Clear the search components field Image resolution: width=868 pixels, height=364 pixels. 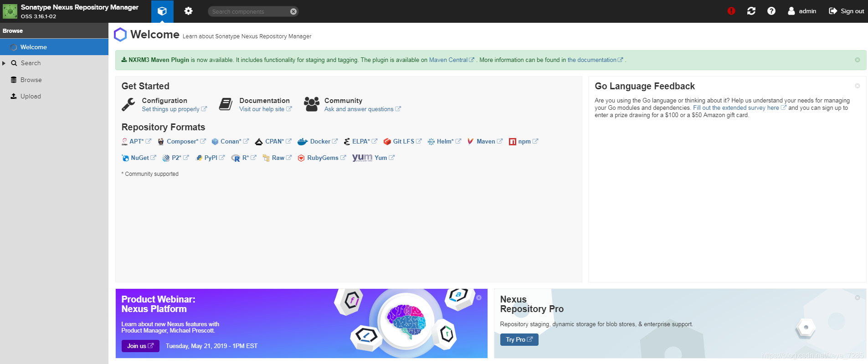pos(293,11)
